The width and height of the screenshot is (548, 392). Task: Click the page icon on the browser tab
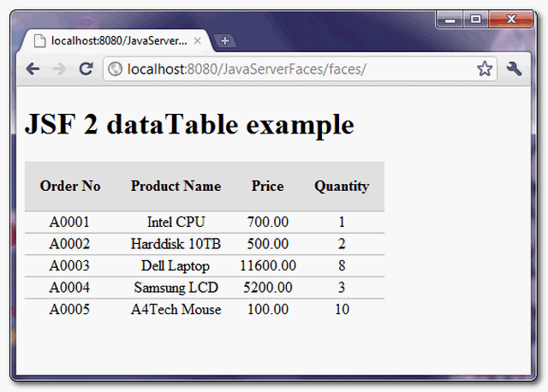click(x=39, y=41)
